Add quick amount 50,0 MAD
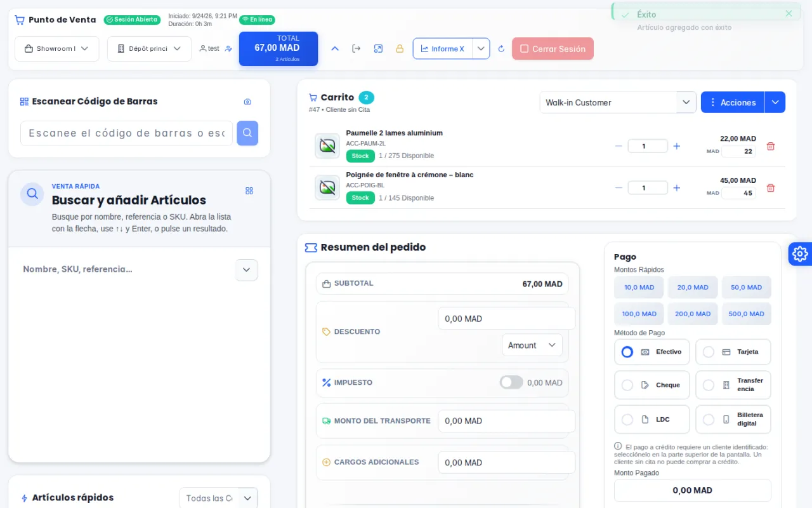812x508 pixels. 746,287
